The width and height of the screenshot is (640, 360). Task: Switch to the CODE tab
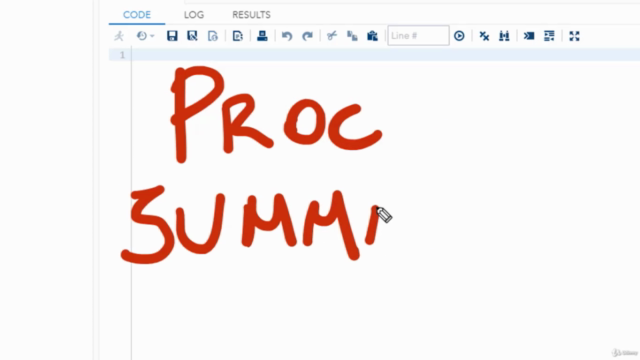click(x=137, y=15)
